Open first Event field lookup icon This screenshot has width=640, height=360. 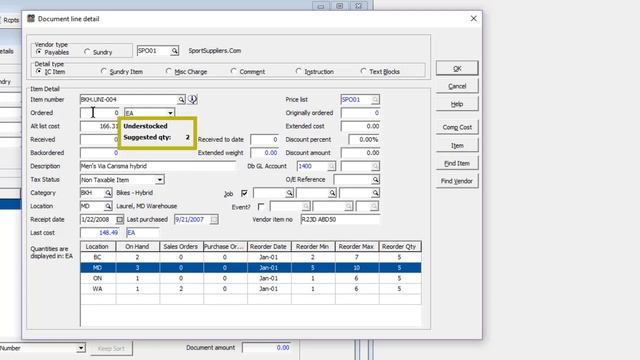305,207
